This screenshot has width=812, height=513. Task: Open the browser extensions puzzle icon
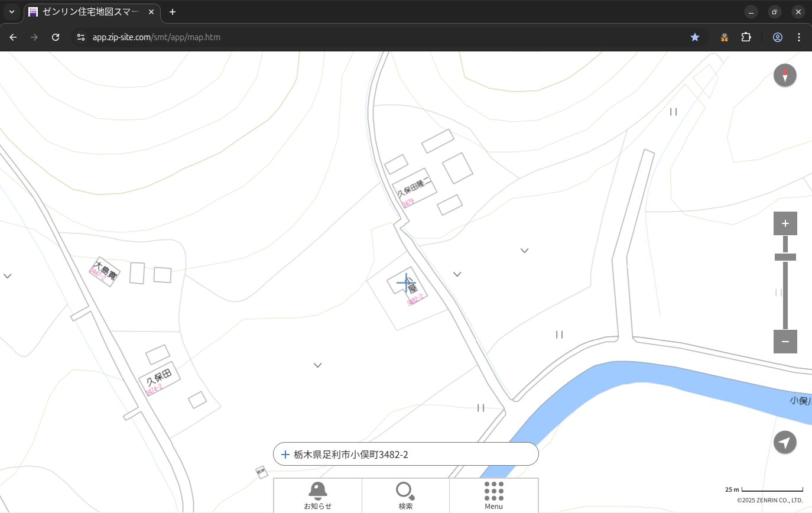pyautogui.click(x=746, y=37)
